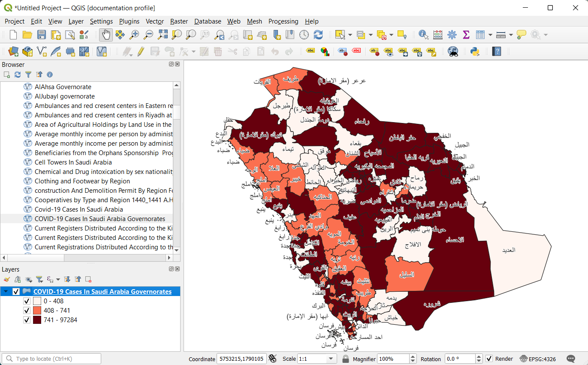Open the Data Source Manager icon
This screenshot has width=588, height=365.
12,52
